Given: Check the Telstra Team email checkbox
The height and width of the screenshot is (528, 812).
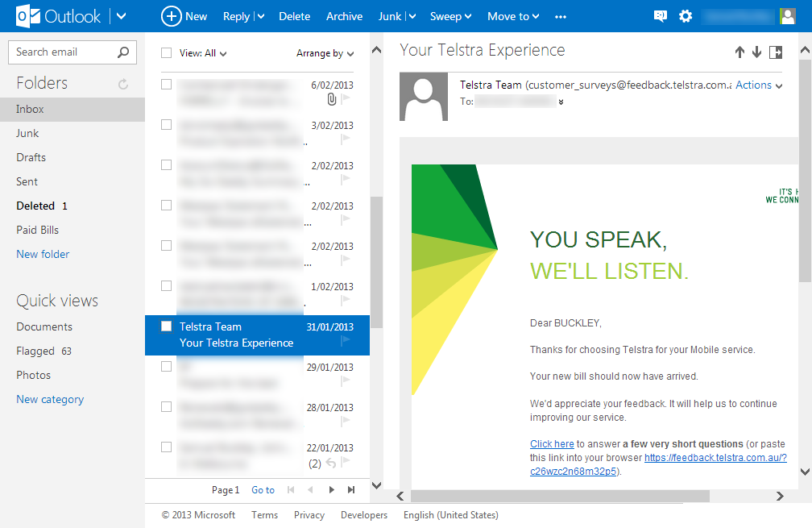Looking at the screenshot, I should click(x=166, y=326).
